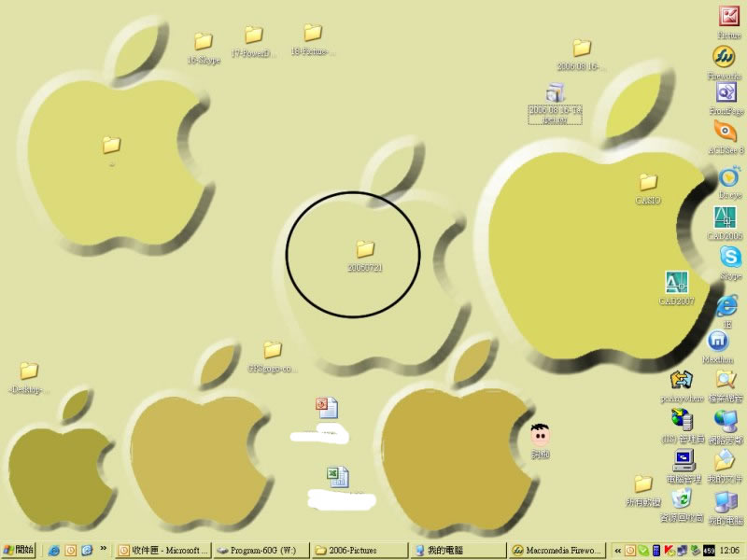Select the CASIO folder
The width and height of the screenshot is (747, 560).
click(648, 182)
